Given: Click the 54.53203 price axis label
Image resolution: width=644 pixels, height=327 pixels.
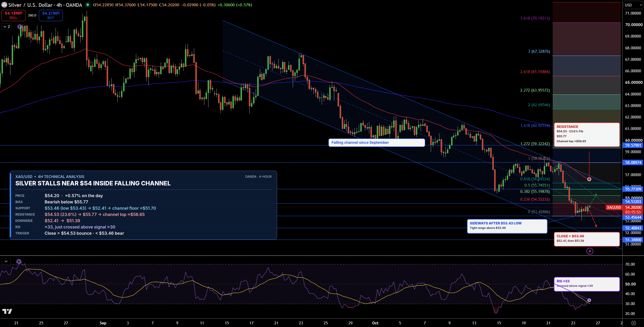Looking at the screenshot, I should 633,202.
